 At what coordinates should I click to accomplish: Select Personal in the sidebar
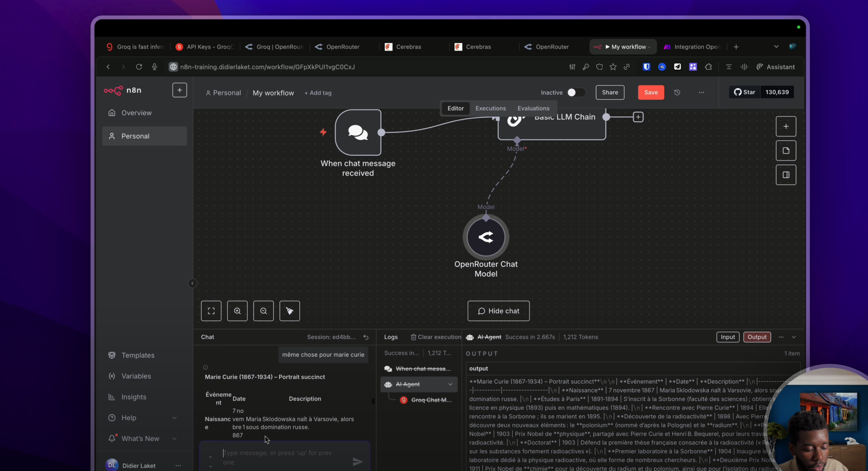click(144, 136)
